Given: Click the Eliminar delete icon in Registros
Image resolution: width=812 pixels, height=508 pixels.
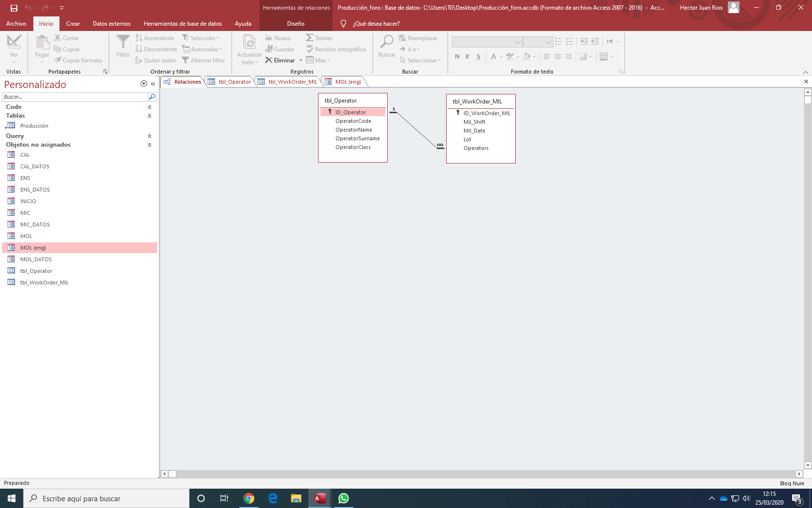Looking at the screenshot, I should (x=269, y=60).
